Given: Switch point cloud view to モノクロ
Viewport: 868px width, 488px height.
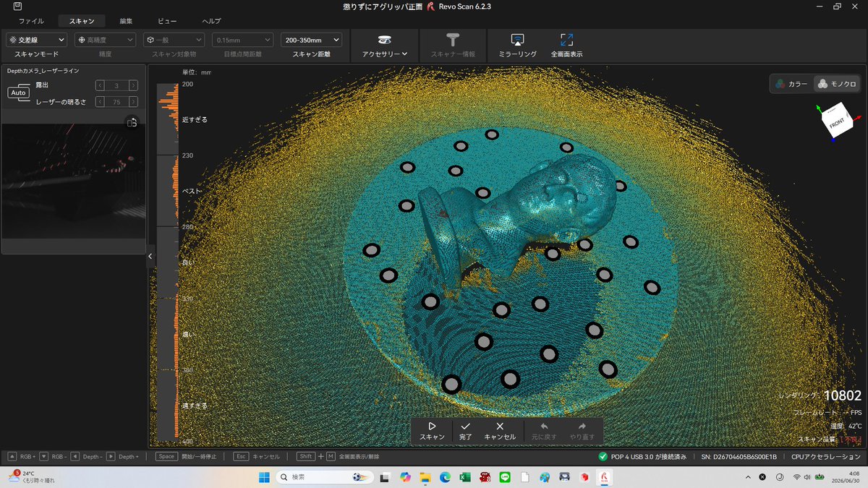Looking at the screenshot, I should coord(837,84).
